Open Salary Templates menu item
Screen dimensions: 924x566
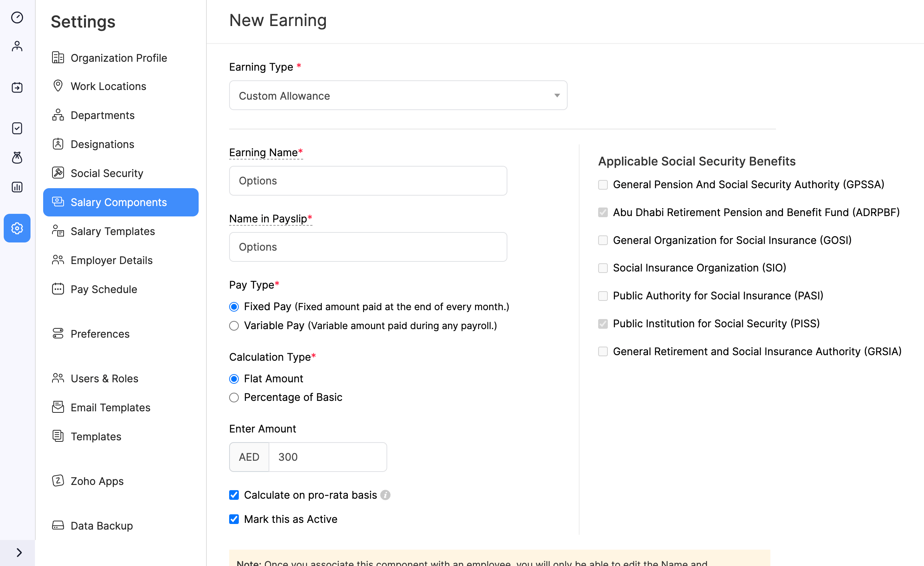click(x=113, y=231)
